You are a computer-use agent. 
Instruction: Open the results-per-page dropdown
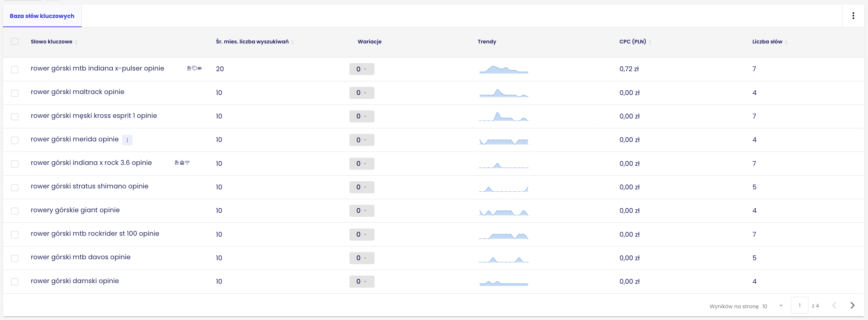pyautogui.click(x=772, y=306)
